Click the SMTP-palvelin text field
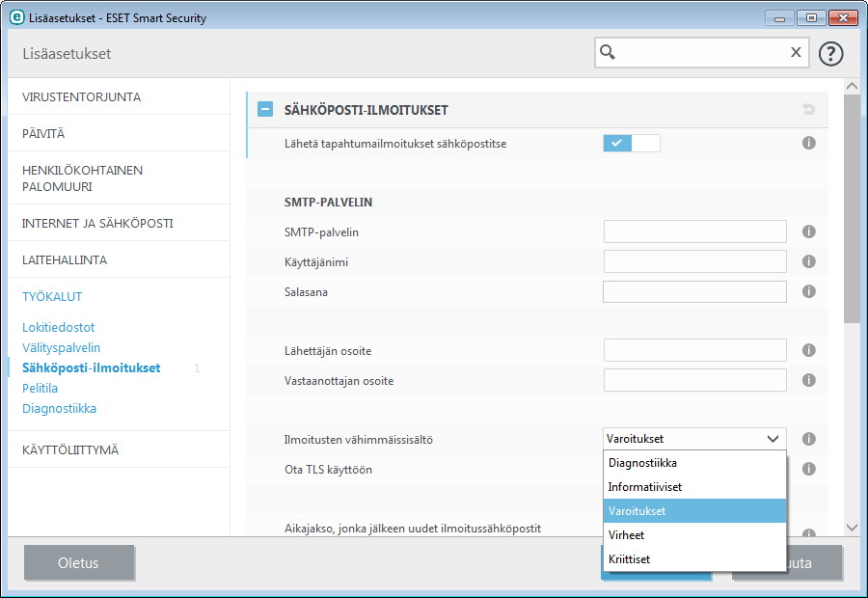Viewport: 868px width, 598px height. click(x=694, y=231)
